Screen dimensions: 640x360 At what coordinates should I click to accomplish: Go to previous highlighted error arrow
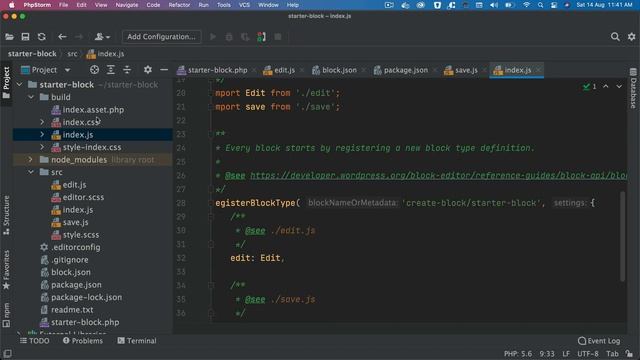click(x=606, y=87)
